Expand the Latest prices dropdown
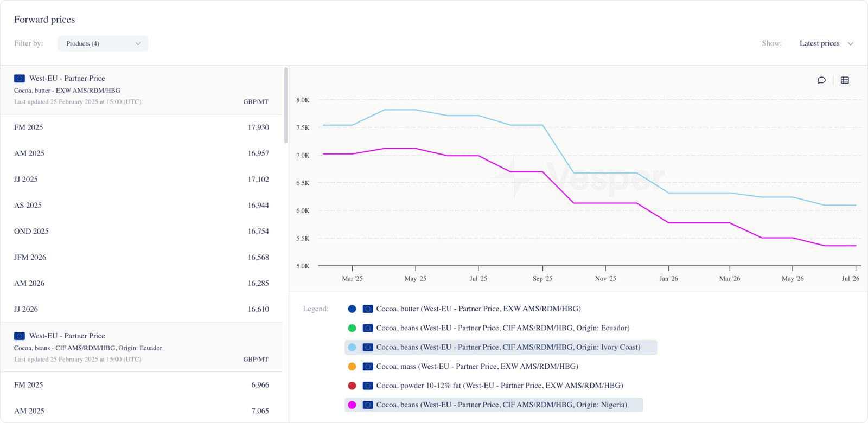This screenshot has width=868, height=423. point(819,43)
